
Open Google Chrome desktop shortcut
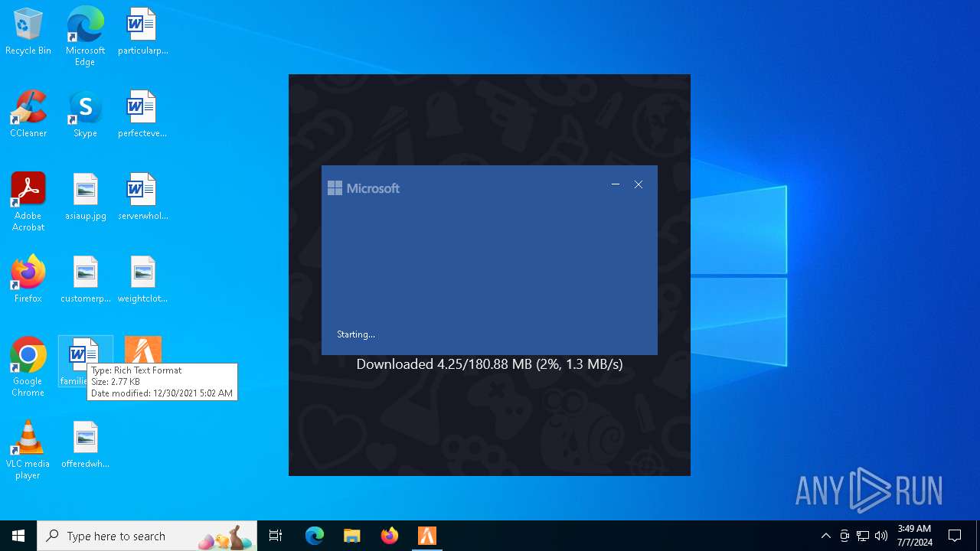pyautogui.click(x=28, y=367)
